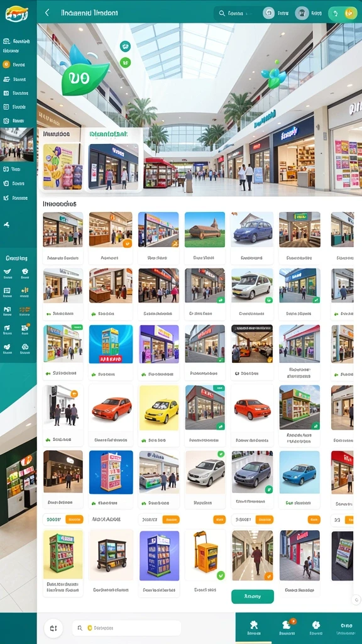Screen dimensions: 362x644
Task: Click the first orange button in the filter row
Action: coord(74,519)
